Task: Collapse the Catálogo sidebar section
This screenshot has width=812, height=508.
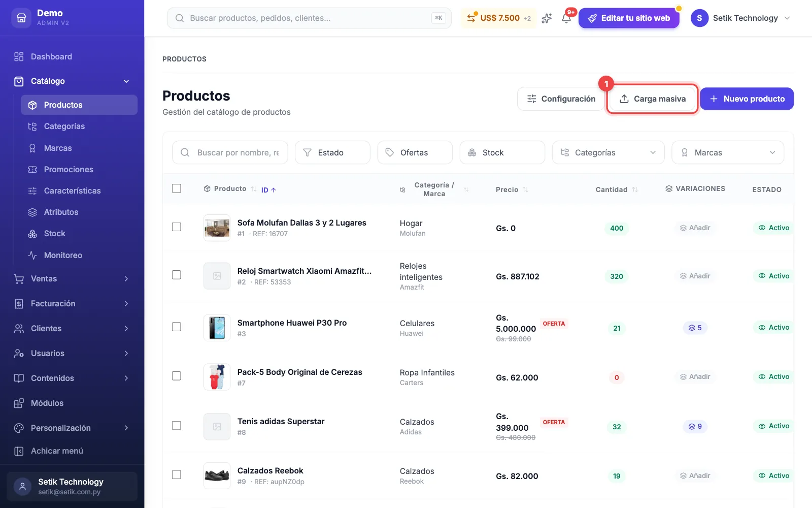Action: pyautogui.click(x=72, y=81)
